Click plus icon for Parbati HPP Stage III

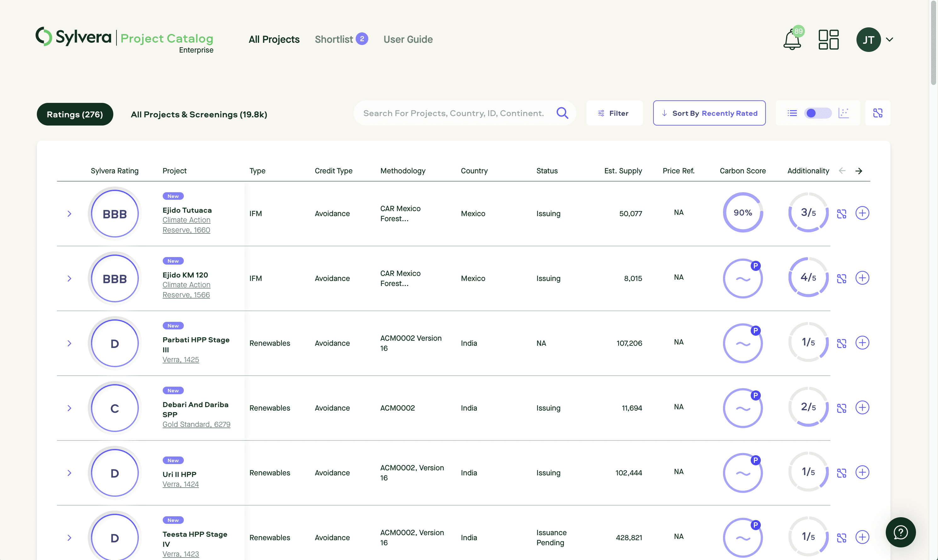pyautogui.click(x=862, y=343)
